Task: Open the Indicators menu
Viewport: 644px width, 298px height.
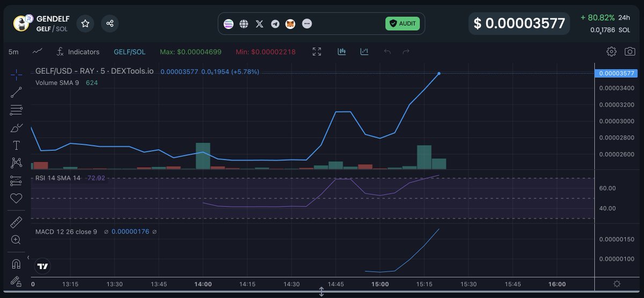Action: [x=78, y=52]
